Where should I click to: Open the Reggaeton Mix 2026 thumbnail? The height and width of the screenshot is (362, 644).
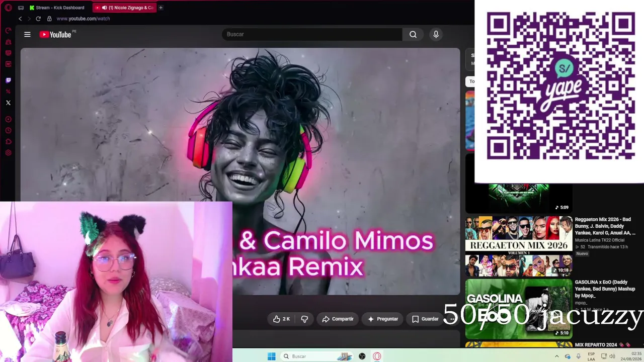519,246
